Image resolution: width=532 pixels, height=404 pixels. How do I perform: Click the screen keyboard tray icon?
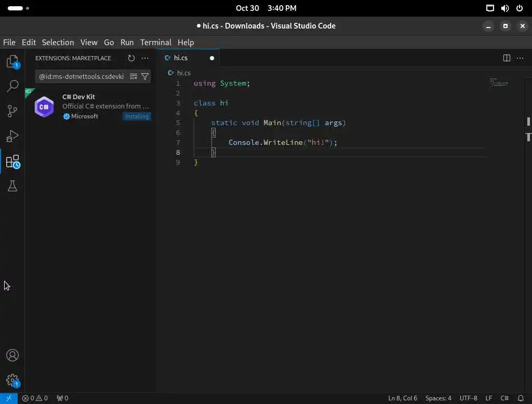click(x=490, y=8)
